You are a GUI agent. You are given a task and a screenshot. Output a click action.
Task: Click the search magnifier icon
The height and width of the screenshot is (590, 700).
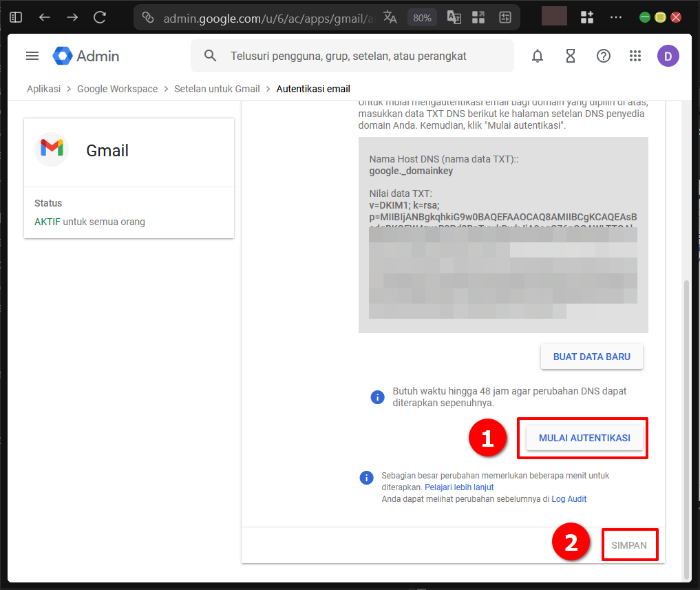(x=211, y=56)
